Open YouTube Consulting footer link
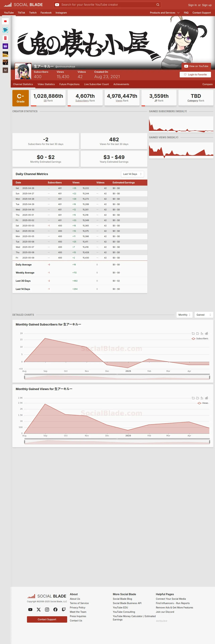 pos(124,612)
